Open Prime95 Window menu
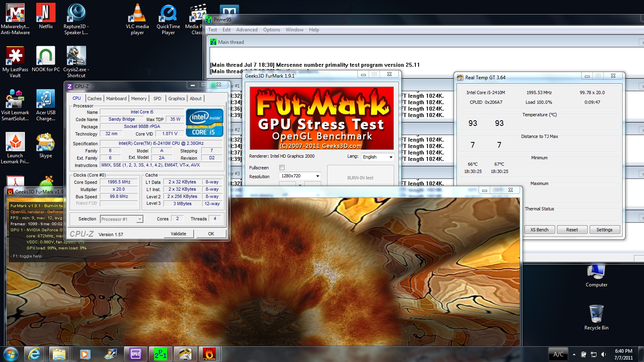644x362 pixels. point(295,30)
